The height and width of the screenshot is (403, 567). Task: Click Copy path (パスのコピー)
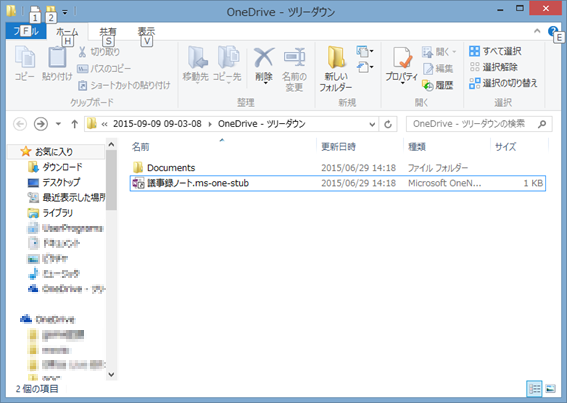104,68
